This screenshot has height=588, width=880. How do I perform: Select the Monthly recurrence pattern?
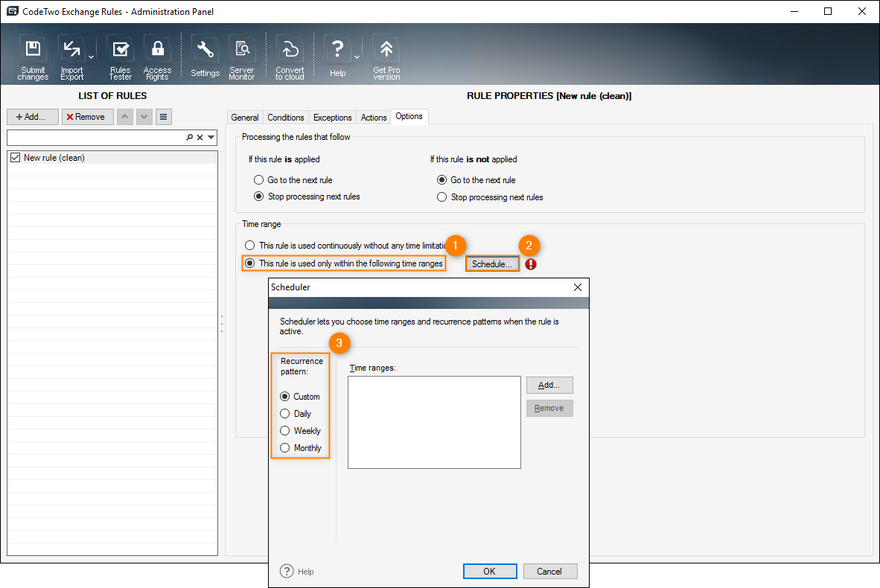click(x=285, y=448)
